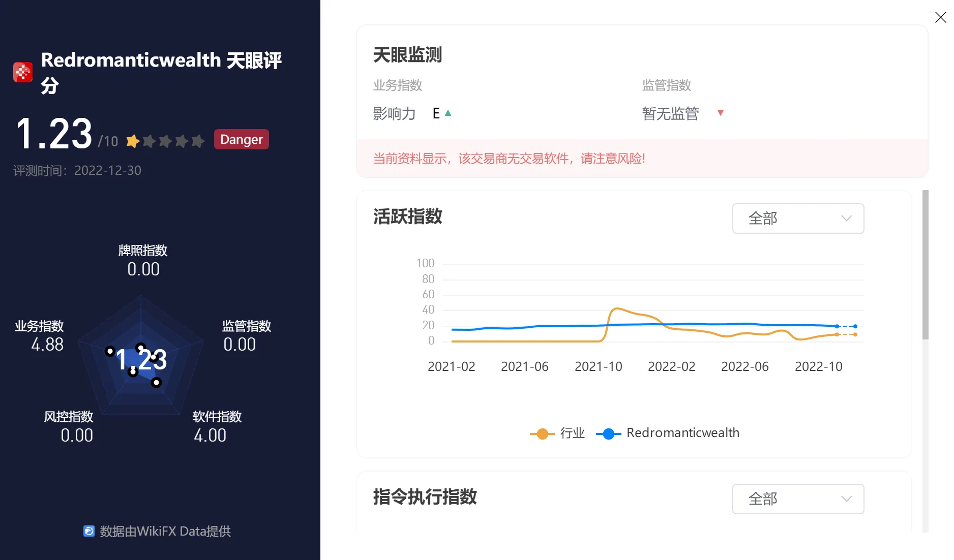Close the rating detail panel
This screenshot has width=954, height=560.
[940, 17]
